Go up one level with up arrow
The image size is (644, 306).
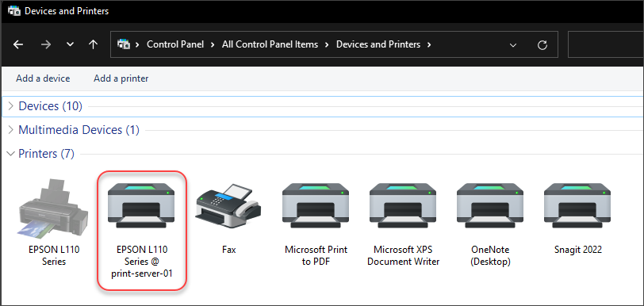(94, 44)
